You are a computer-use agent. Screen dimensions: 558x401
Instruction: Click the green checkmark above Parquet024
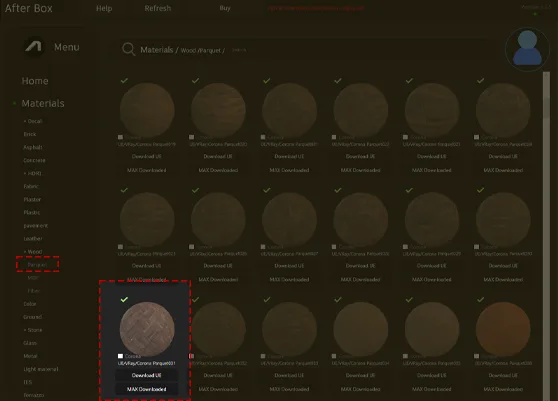(480, 81)
